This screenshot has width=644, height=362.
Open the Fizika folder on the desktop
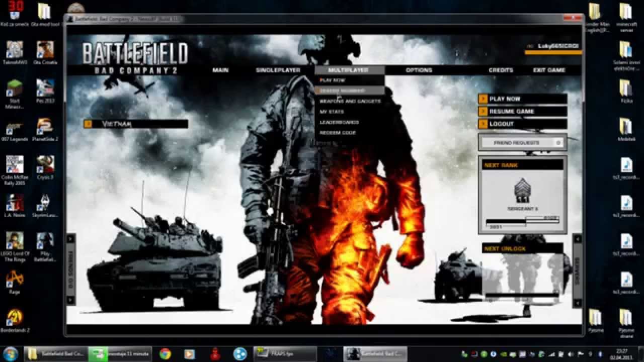click(x=626, y=92)
